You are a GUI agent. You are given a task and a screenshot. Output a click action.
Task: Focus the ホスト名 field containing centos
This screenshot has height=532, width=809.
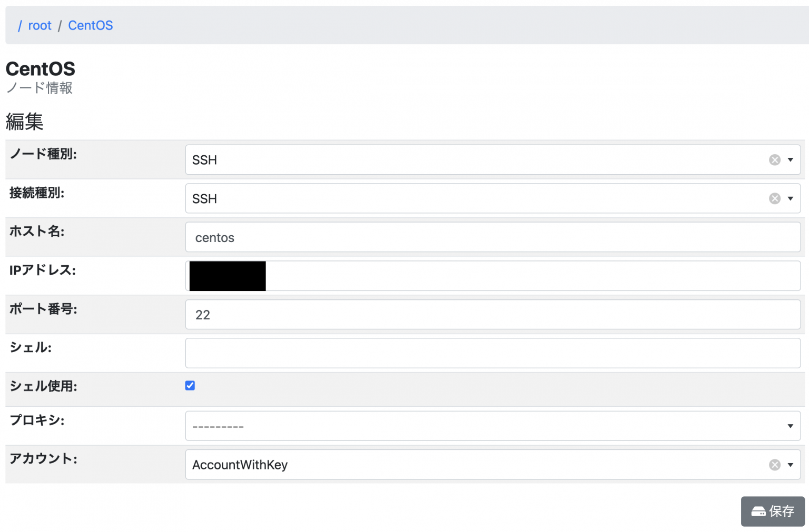(492, 237)
